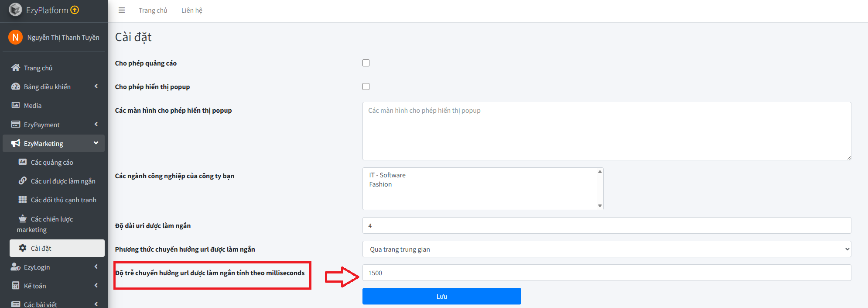Open Các đối thủ cạnh tranh grid icon
This screenshot has height=308, width=868.
23,200
